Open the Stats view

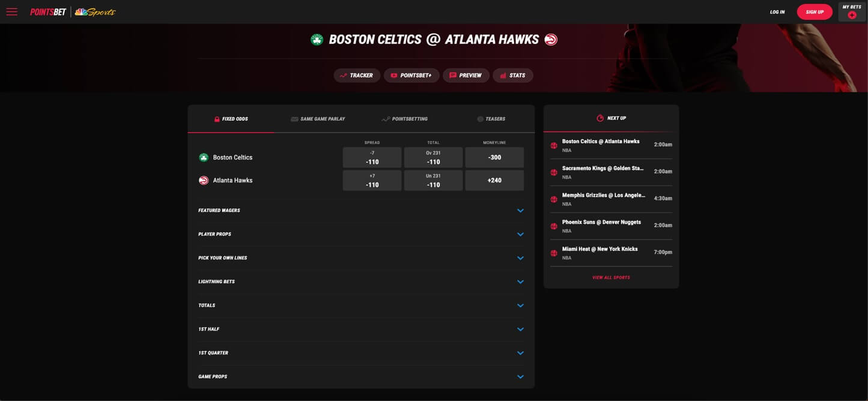tap(513, 76)
